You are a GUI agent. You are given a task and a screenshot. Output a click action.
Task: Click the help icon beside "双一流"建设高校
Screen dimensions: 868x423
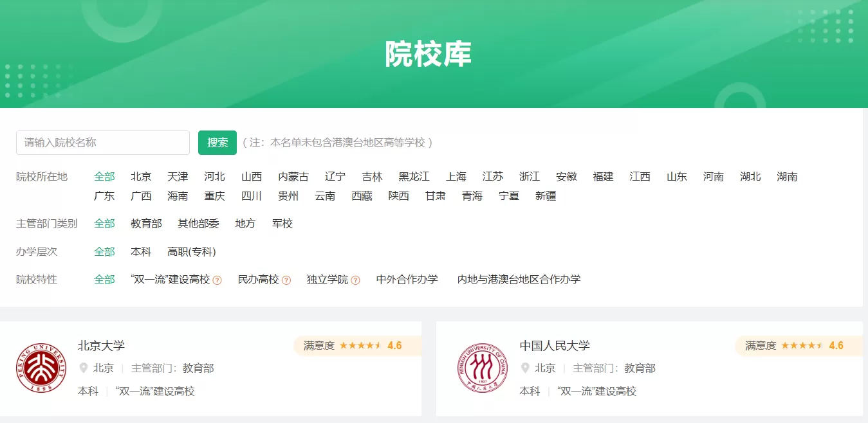(217, 280)
